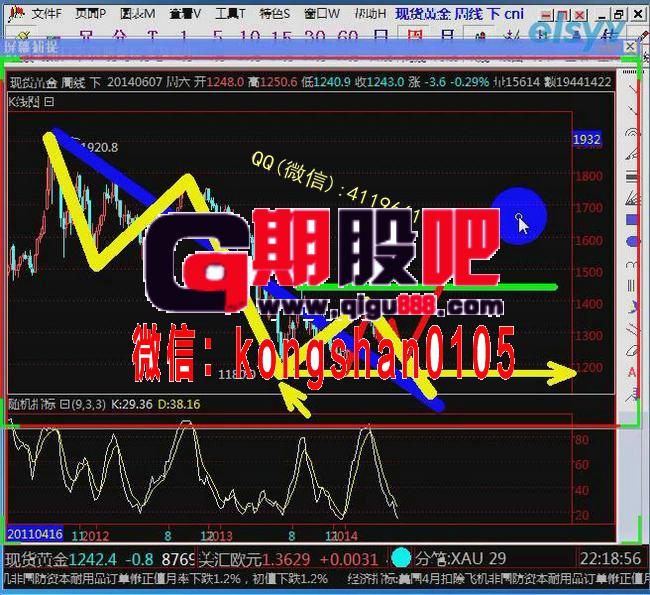
Task: Click the scrolling news ticker text
Action: (x=325, y=578)
